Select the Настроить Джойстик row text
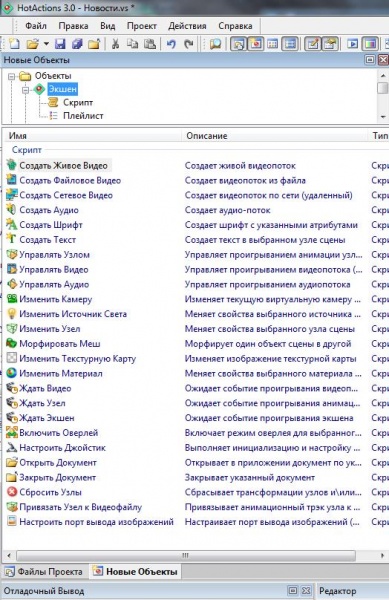The width and height of the screenshot is (389, 600). [x=62, y=448]
